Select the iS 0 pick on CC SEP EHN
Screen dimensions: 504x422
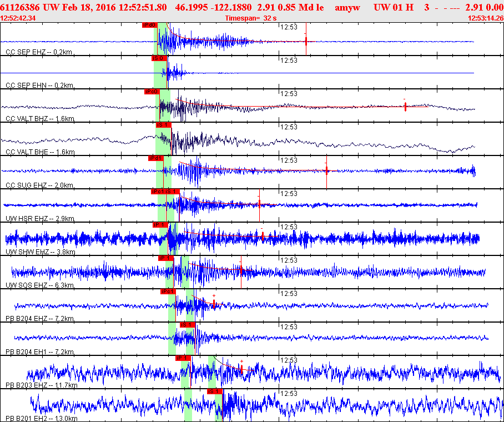pos(158,58)
